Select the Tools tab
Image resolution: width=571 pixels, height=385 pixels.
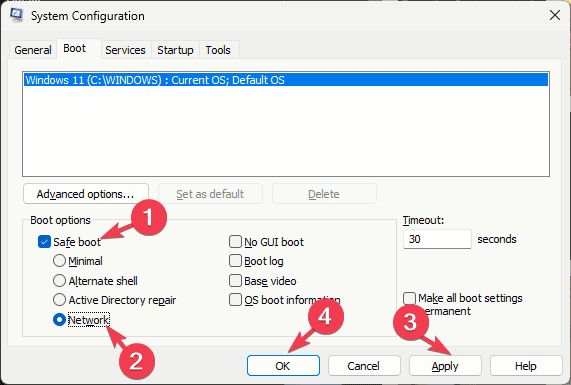(218, 50)
